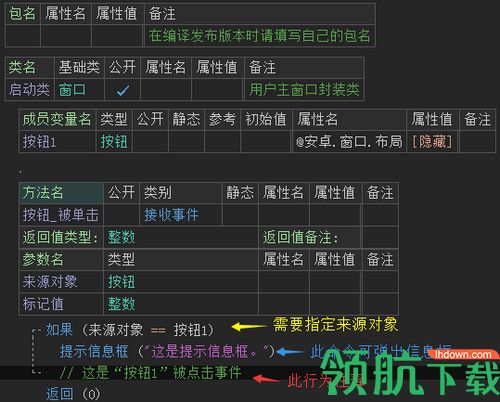Select the return type 整数
This screenshot has width=500, height=402.
click(x=121, y=237)
